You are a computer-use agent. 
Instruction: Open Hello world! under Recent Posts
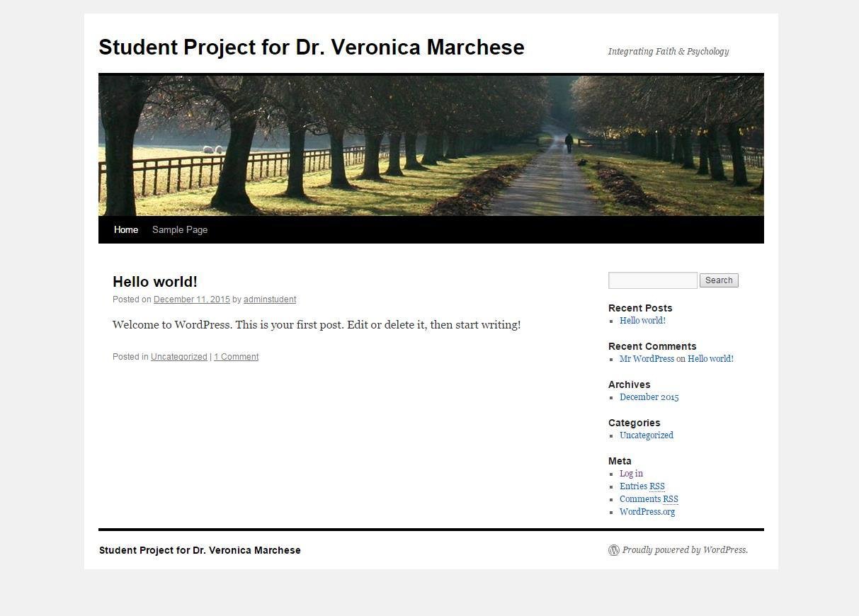pos(642,321)
